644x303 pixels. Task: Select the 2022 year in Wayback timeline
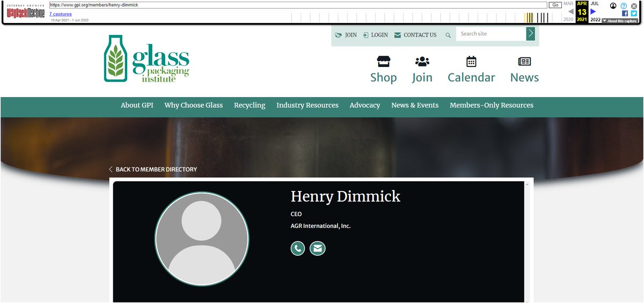tap(595, 19)
